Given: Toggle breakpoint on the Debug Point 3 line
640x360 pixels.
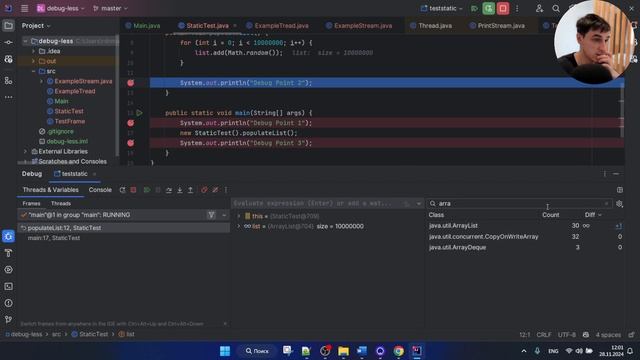Looking at the screenshot, I should [x=131, y=143].
